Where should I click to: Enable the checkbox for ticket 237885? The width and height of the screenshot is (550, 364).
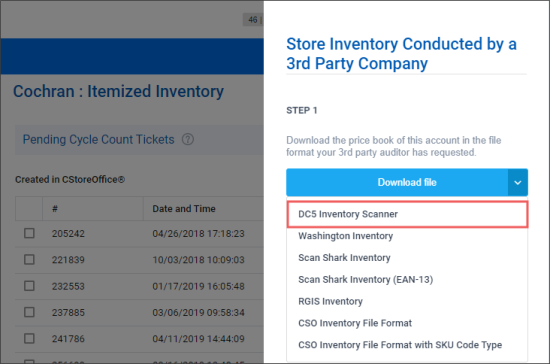pyautogui.click(x=29, y=312)
